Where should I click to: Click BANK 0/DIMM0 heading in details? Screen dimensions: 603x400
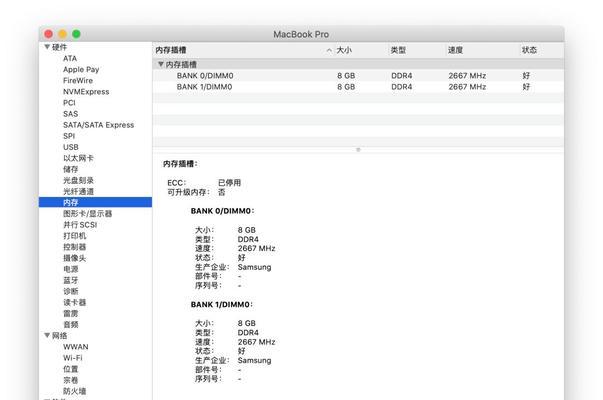click(x=222, y=211)
